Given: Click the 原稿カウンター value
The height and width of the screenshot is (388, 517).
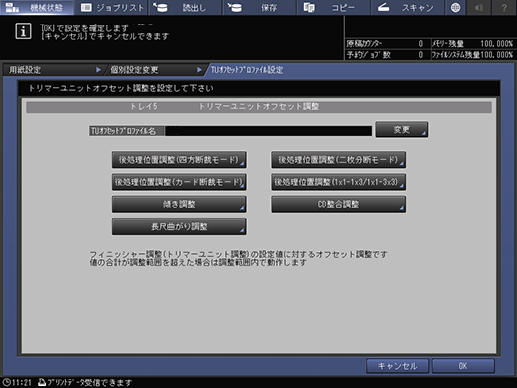Looking at the screenshot, I should 420,44.
